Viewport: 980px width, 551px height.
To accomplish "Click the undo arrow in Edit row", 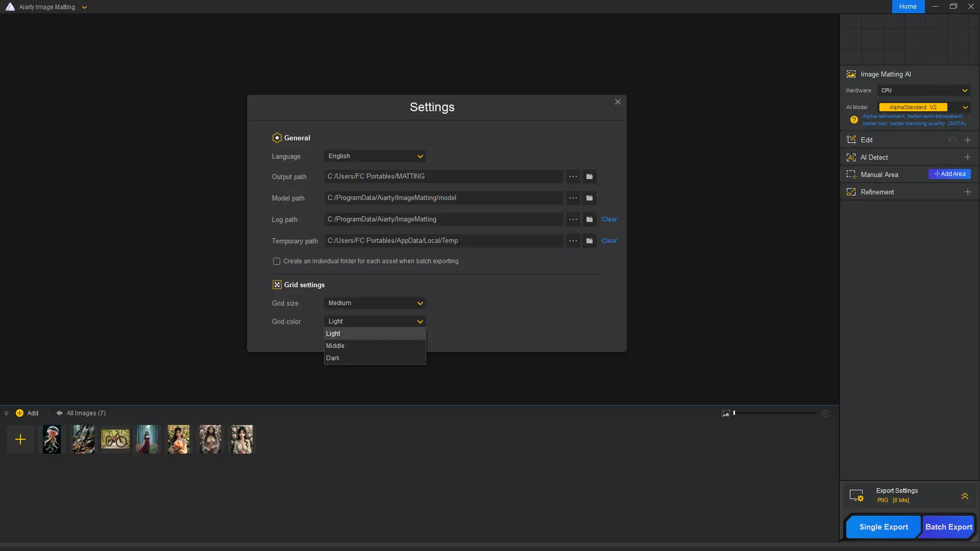I will (x=952, y=140).
